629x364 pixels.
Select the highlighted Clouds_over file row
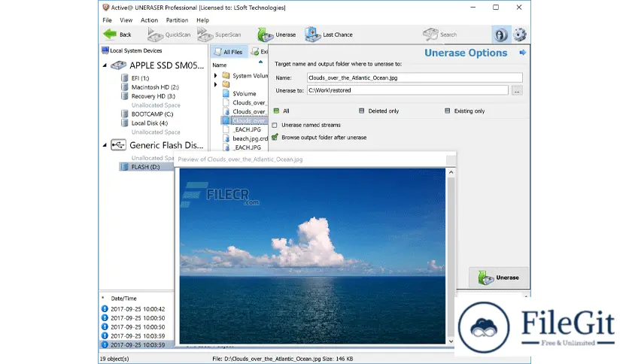click(x=244, y=120)
